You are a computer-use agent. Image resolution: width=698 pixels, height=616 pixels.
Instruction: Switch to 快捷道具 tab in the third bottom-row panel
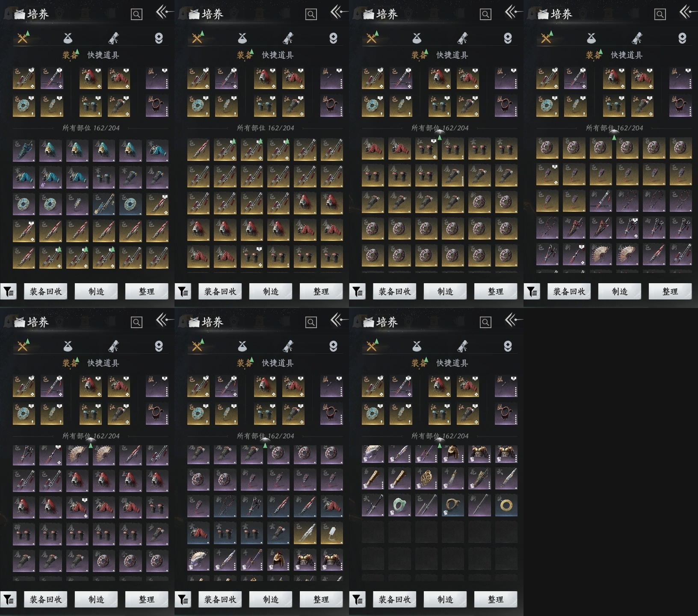452,363
